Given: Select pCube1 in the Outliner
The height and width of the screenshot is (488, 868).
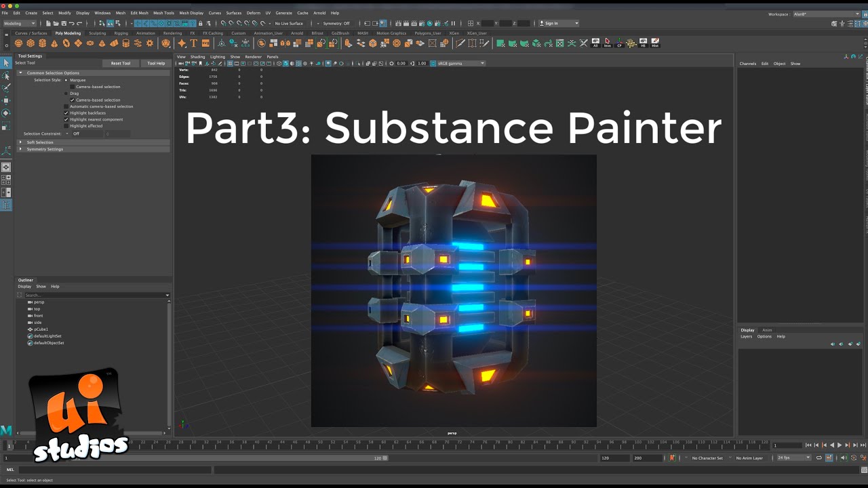Looking at the screenshot, I should pyautogui.click(x=41, y=329).
